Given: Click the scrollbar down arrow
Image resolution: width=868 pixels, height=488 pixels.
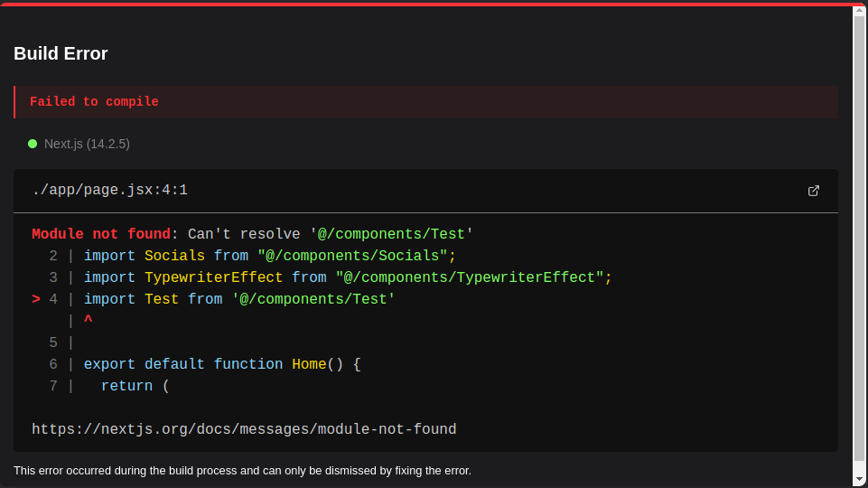Looking at the screenshot, I should [x=859, y=480].
